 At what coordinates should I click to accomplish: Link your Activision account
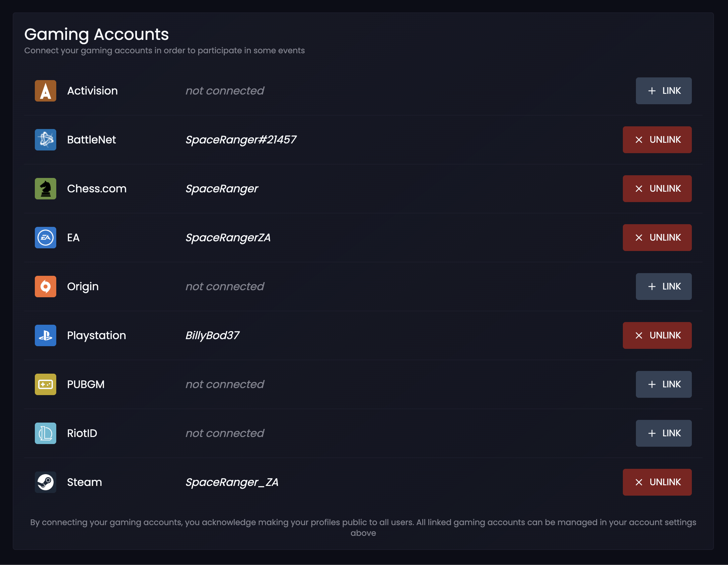click(663, 90)
